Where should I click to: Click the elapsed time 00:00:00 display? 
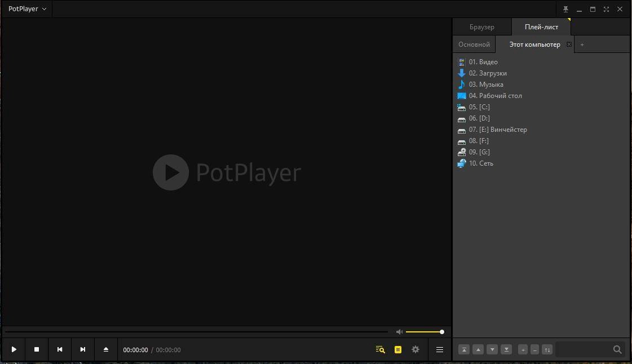(x=135, y=350)
